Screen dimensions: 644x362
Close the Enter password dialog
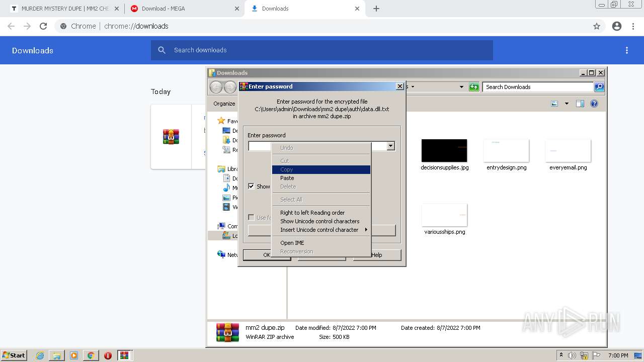click(x=400, y=86)
